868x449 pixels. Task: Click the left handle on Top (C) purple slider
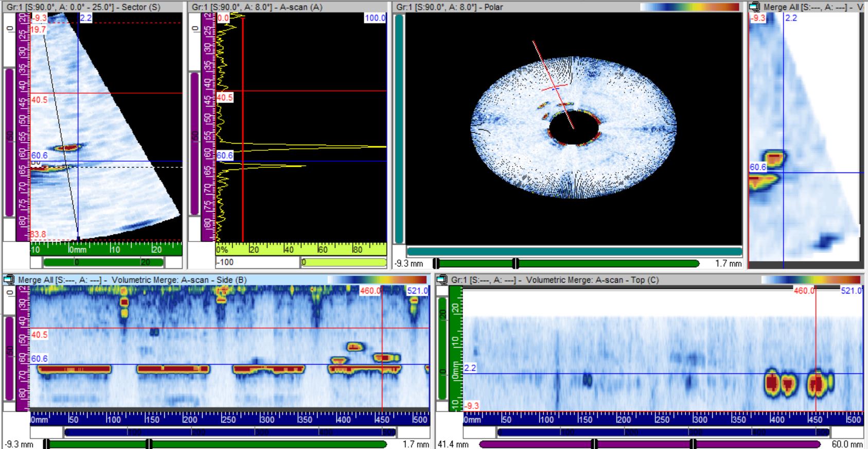pos(594,444)
